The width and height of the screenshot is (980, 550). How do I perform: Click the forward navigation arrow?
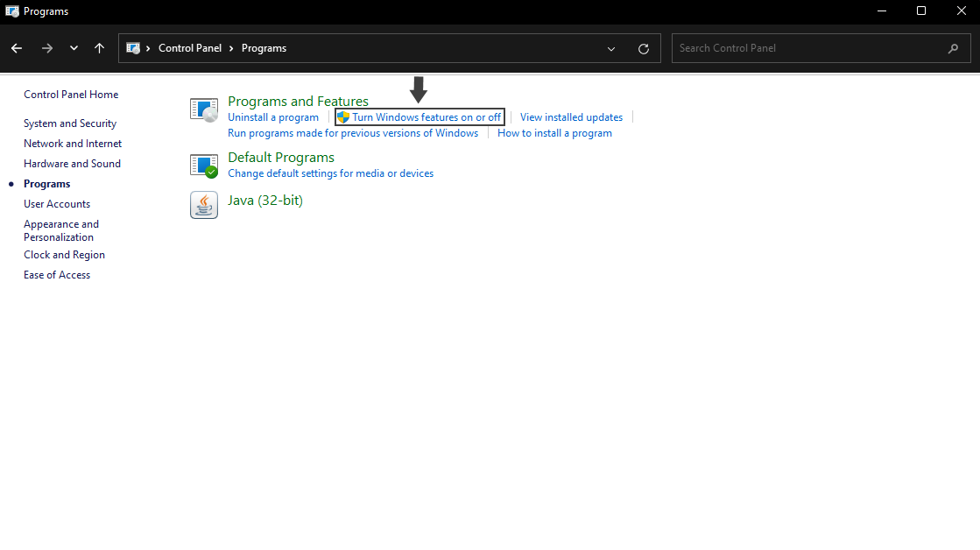47,48
